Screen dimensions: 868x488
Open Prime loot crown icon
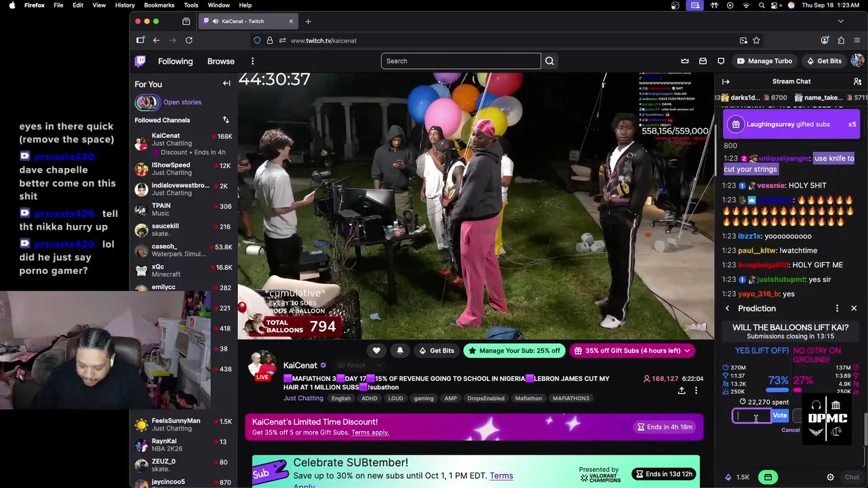coord(685,61)
